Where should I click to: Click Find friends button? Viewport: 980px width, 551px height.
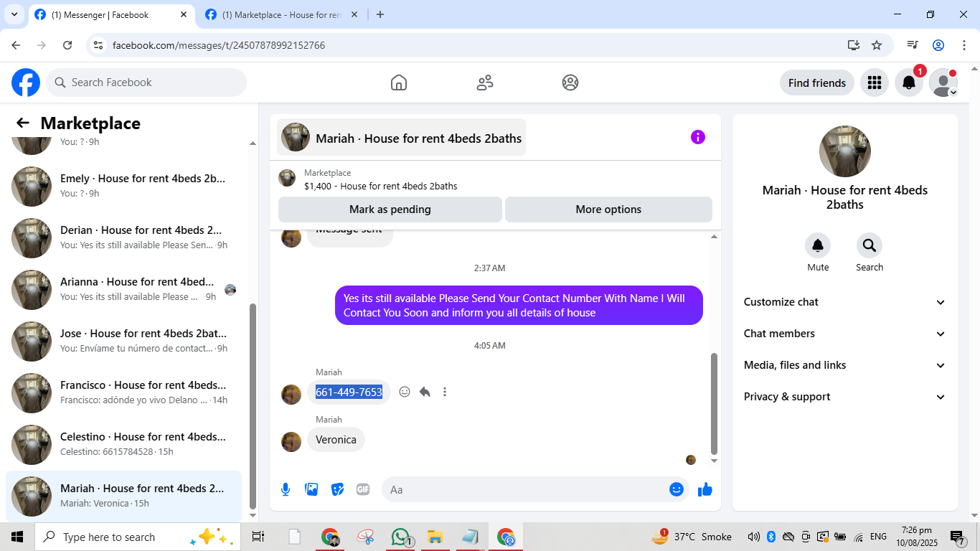point(817,83)
